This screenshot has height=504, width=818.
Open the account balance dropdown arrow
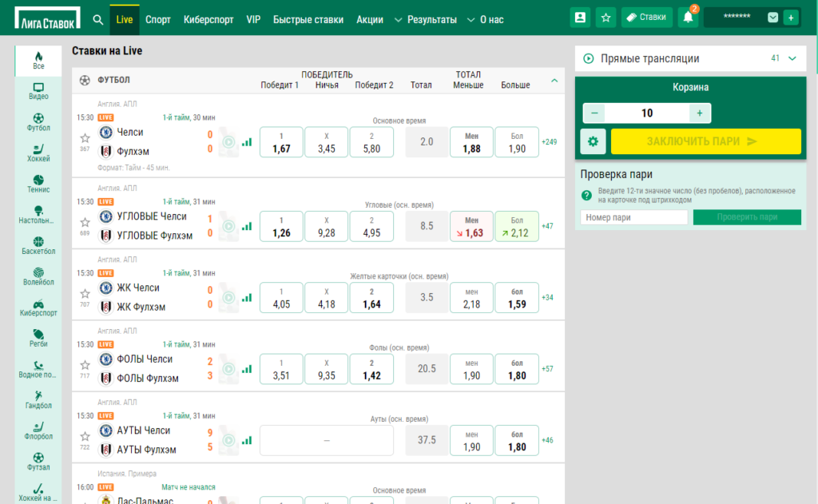(x=772, y=18)
